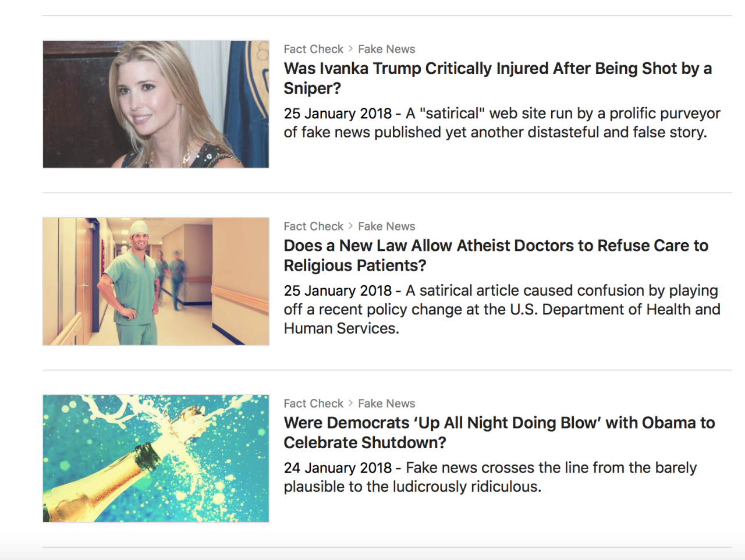The image size is (745, 560).
Task: Click Fact Check breadcrumb on the shutdown article
Action: click(x=314, y=403)
